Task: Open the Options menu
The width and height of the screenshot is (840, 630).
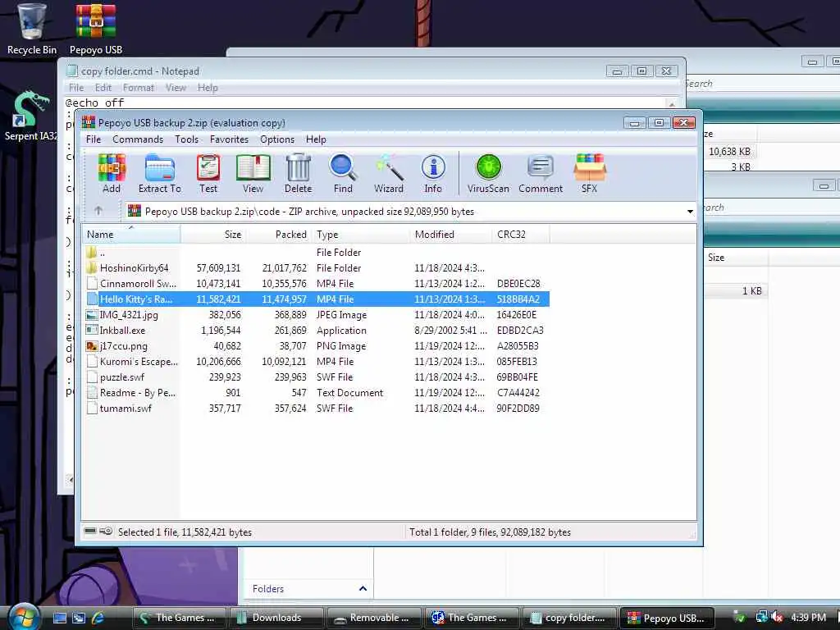Action: click(277, 139)
